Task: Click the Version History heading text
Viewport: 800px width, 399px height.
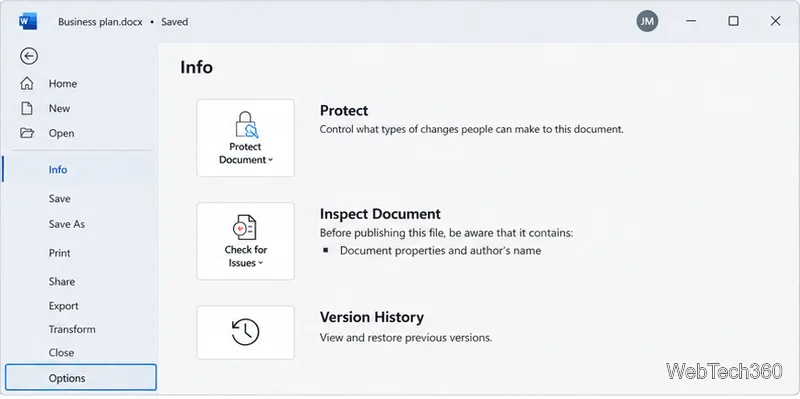Action: click(372, 317)
